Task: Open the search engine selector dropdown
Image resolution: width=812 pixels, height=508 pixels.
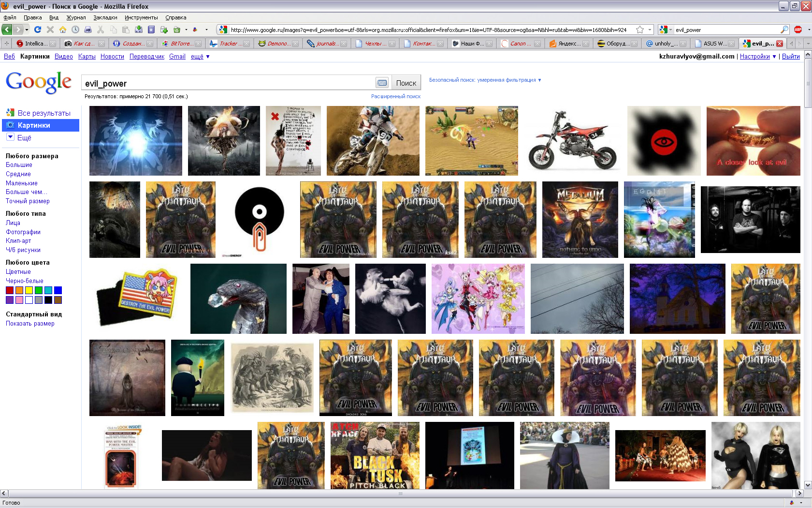Action: coord(666,30)
